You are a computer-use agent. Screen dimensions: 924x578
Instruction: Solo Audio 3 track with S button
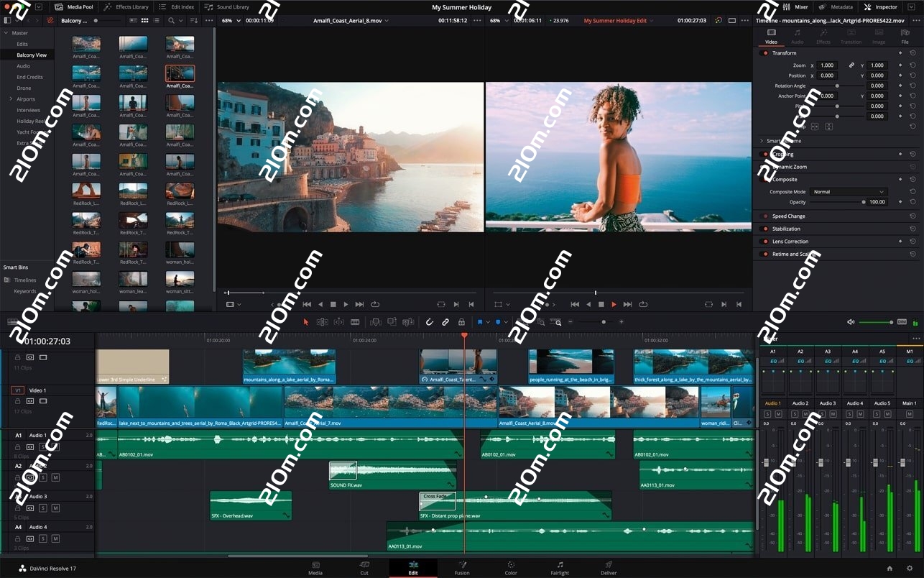click(42, 508)
